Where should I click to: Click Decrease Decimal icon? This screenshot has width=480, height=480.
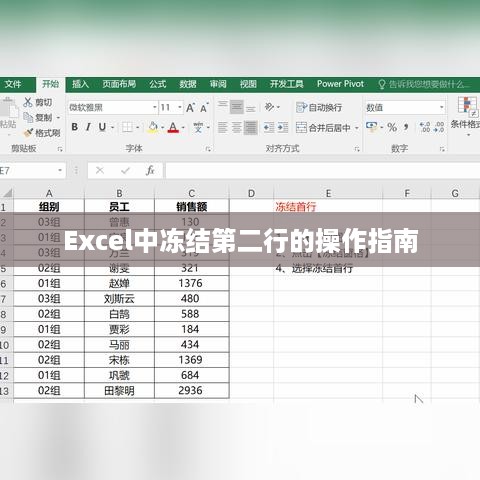coord(439,127)
